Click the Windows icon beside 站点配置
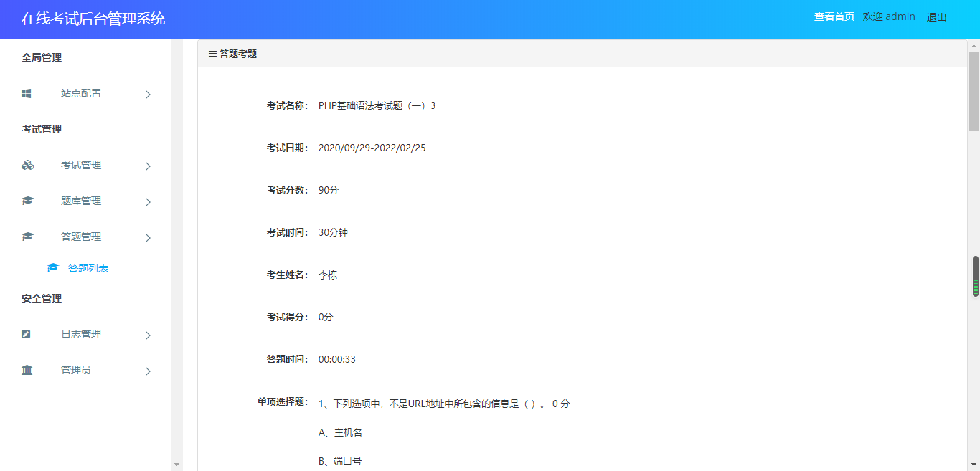The height and width of the screenshot is (471, 980). (x=27, y=93)
